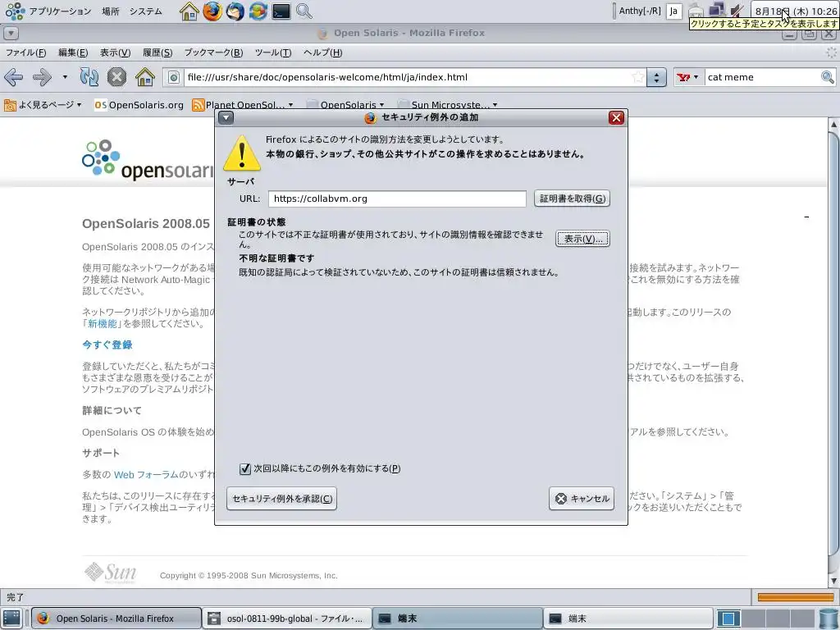Focus the search box containing cat meme
840x630 pixels.
[763, 77]
